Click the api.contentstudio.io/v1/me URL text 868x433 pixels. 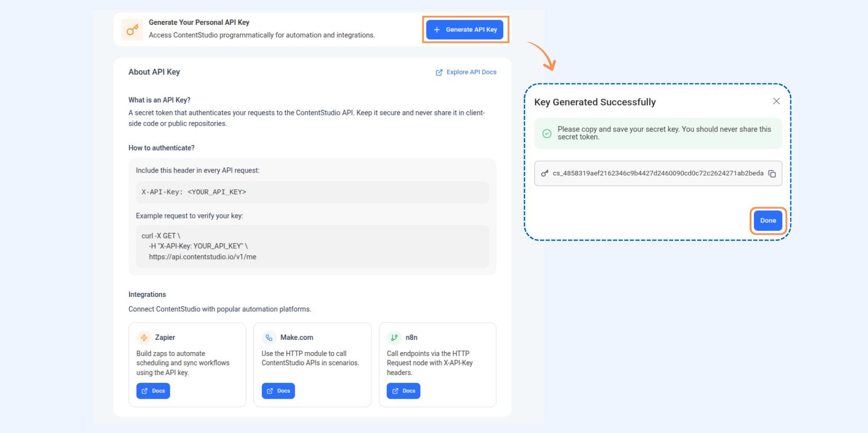[x=203, y=257]
